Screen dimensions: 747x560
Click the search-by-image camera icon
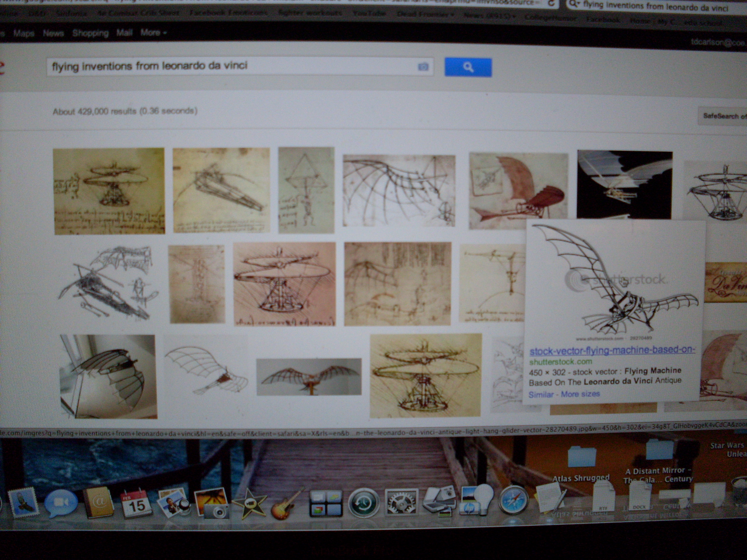click(423, 67)
